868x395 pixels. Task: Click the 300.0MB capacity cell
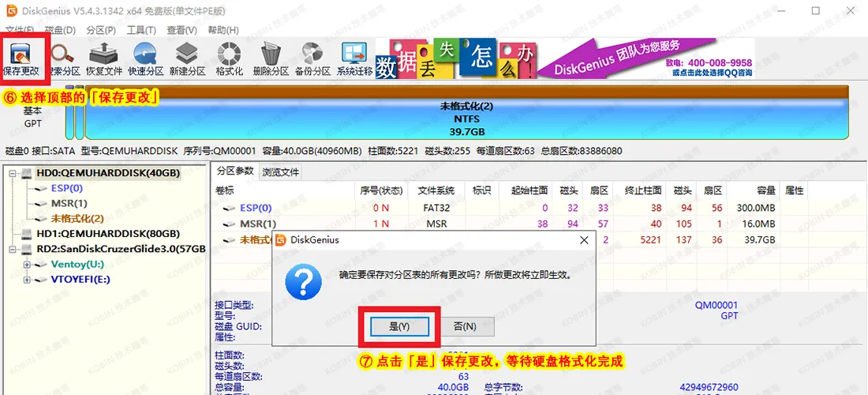(754, 209)
